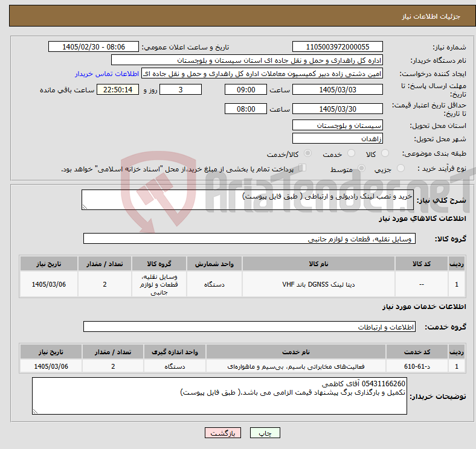
Task: Click the services date cell 1405/03/06
Action: point(51,366)
